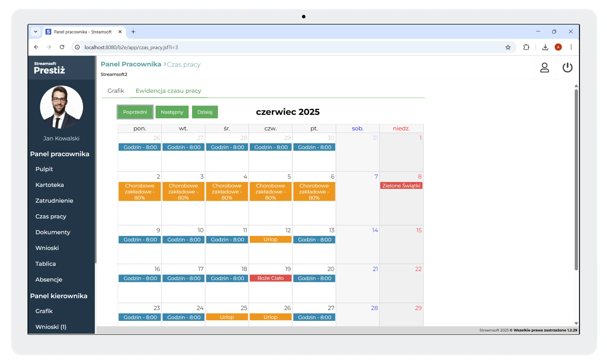Reload the page

(x=62, y=47)
